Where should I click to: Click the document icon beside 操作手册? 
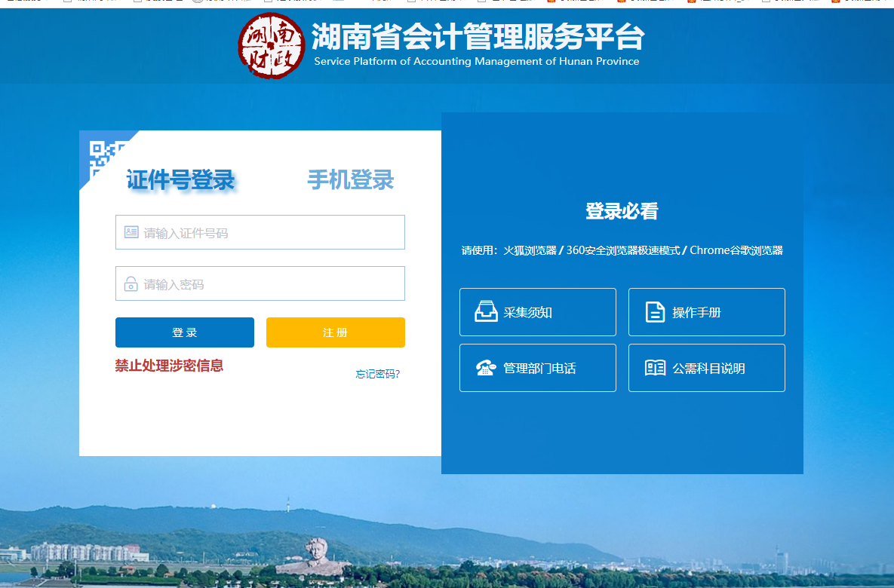[x=655, y=312]
